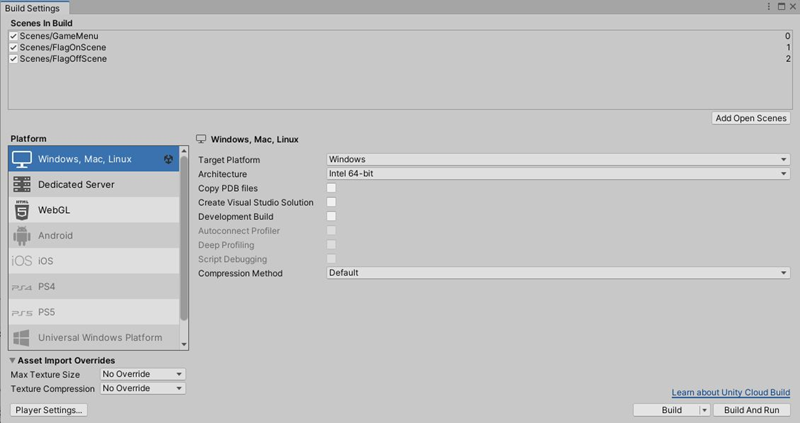Enable Development Build checkbox
Viewport: 800px width, 423px height.
(x=331, y=216)
